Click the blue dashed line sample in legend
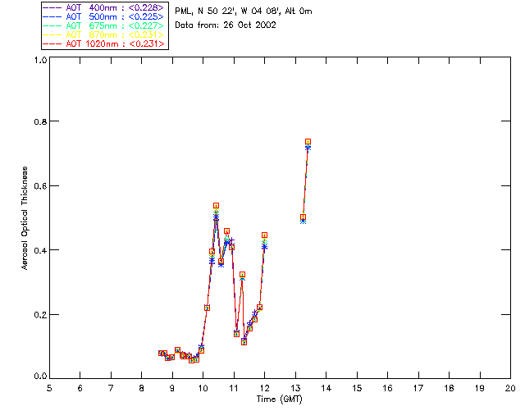 coord(52,16)
